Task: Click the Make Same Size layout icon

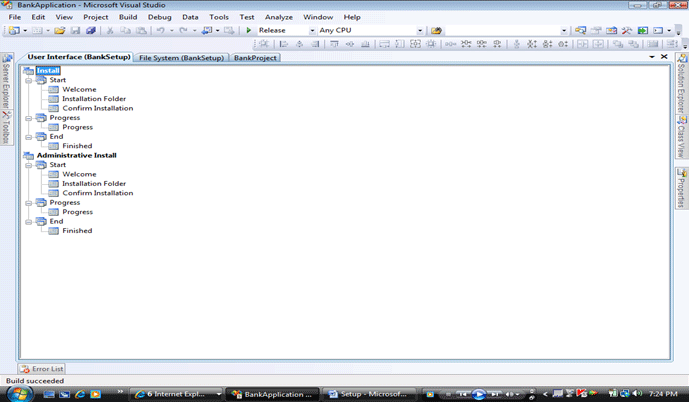Action: [x=415, y=44]
